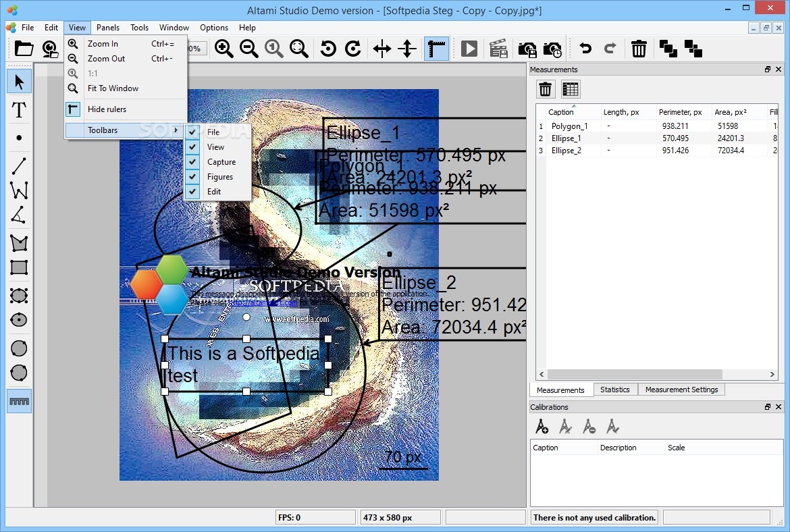Select the arrow pointer tool
The image size is (790, 532).
click(x=19, y=82)
